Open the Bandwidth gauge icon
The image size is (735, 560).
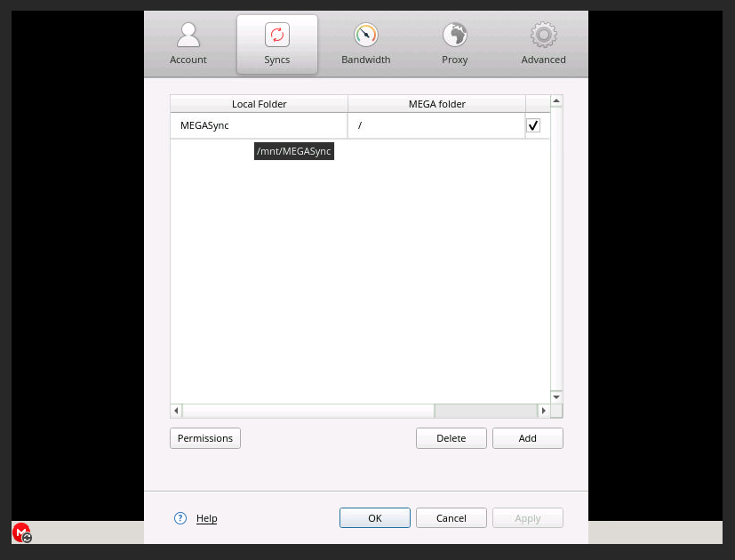coord(365,35)
